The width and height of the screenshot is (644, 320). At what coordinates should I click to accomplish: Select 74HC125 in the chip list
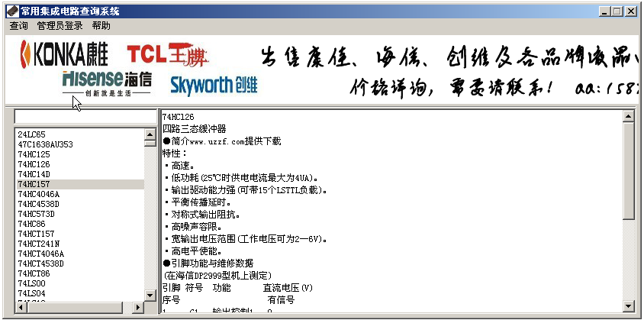[x=81, y=154]
